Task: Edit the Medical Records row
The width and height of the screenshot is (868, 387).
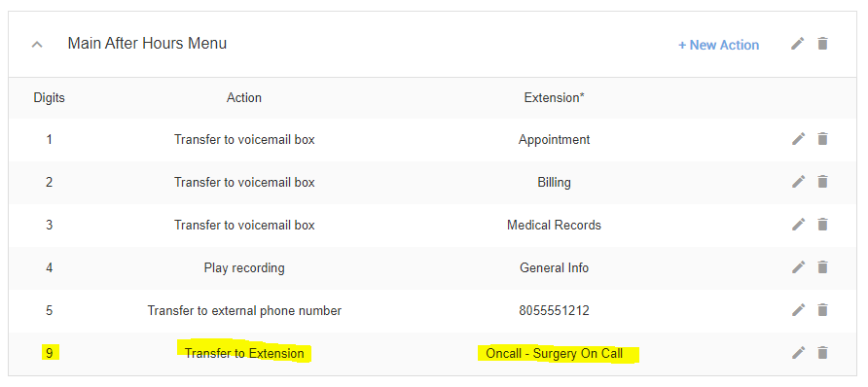Action: [798, 225]
